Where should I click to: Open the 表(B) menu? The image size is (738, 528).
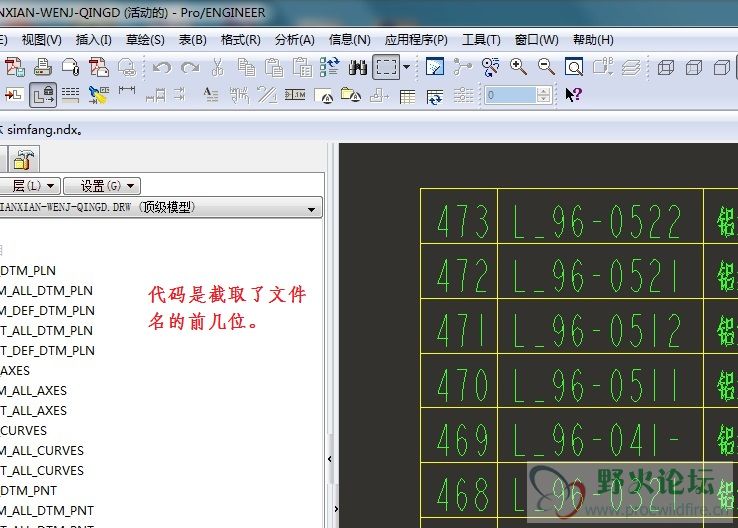[x=193, y=40]
